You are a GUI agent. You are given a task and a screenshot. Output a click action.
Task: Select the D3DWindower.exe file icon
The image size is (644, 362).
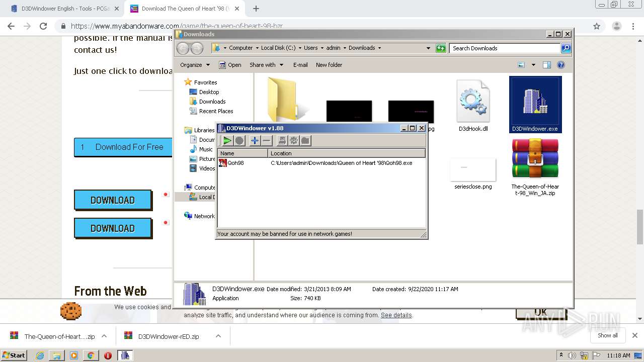535,105
